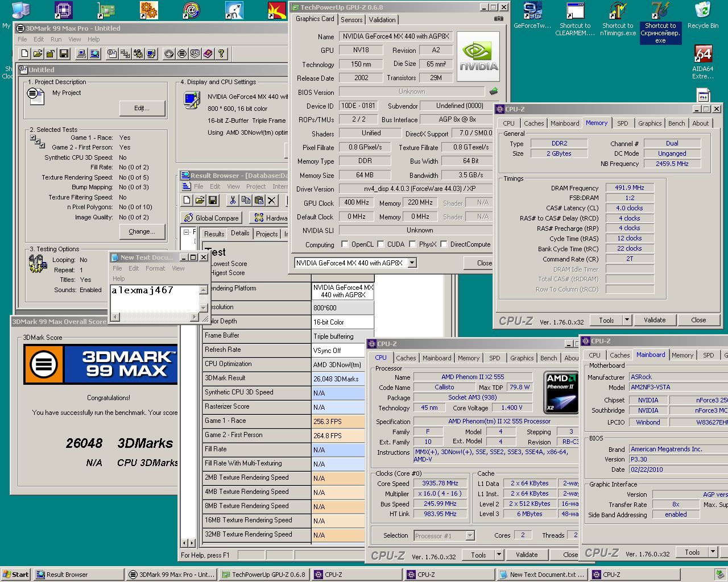Select the Recycle Bin desktop icon

[703, 15]
